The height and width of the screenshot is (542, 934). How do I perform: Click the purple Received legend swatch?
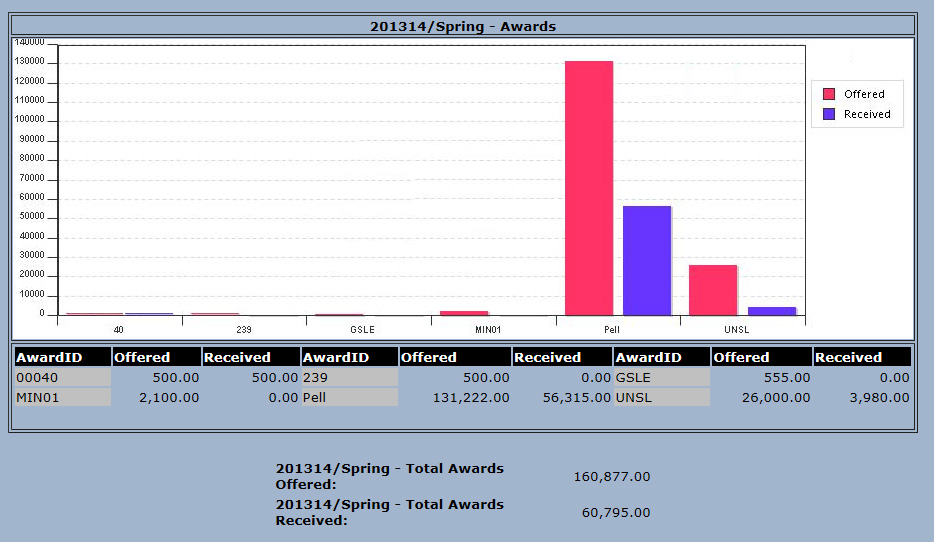[828, 114]
